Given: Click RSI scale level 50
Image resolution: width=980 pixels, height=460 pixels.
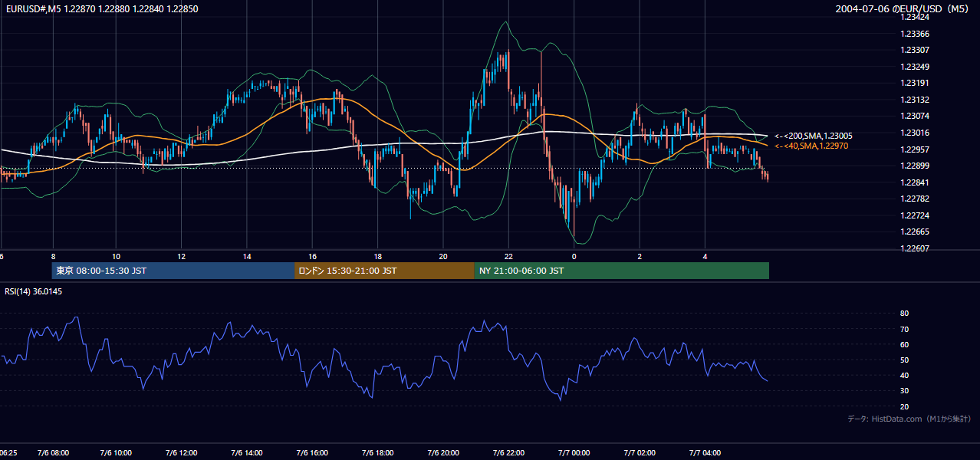Looking at the screenshot, I should [x=904, y=360].
